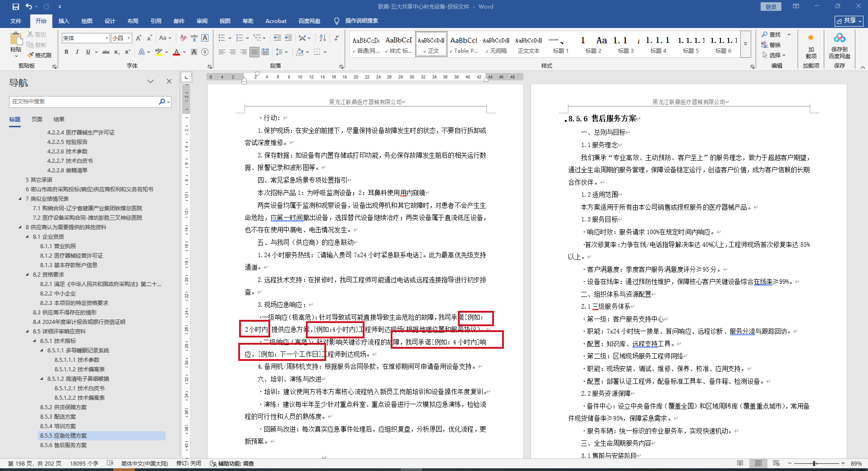Switch to read mode view in status bar
Image resolution: width=868 pixels, height=471 pixels.
click(x=740, y=463)
